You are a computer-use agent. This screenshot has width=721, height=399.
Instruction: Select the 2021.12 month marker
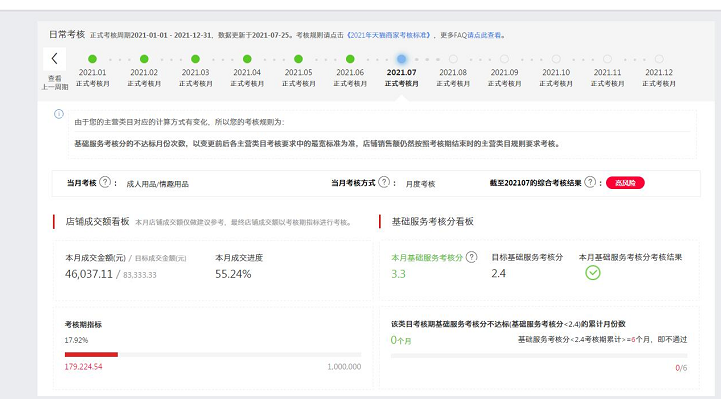pos(659,59)
